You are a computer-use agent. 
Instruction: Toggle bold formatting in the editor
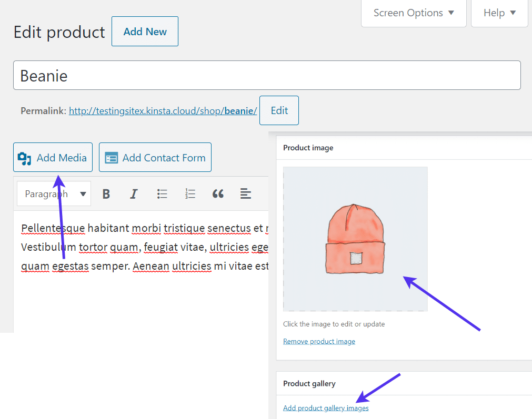106,193
